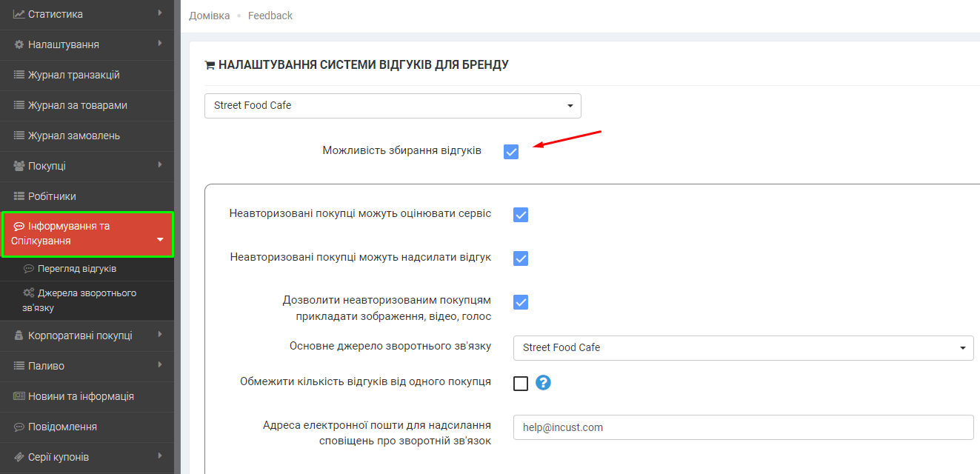Click the Feedback breadcrumb link
The height and width of the screenshot is (474, 980).
[270, 16]
